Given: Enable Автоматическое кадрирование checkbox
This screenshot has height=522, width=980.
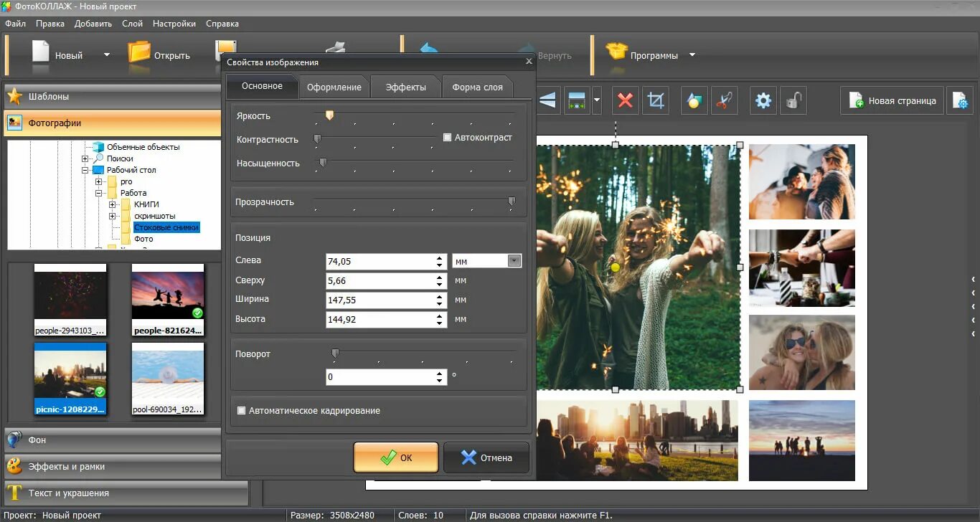Looking at the screenshot, I should [241, 411].
